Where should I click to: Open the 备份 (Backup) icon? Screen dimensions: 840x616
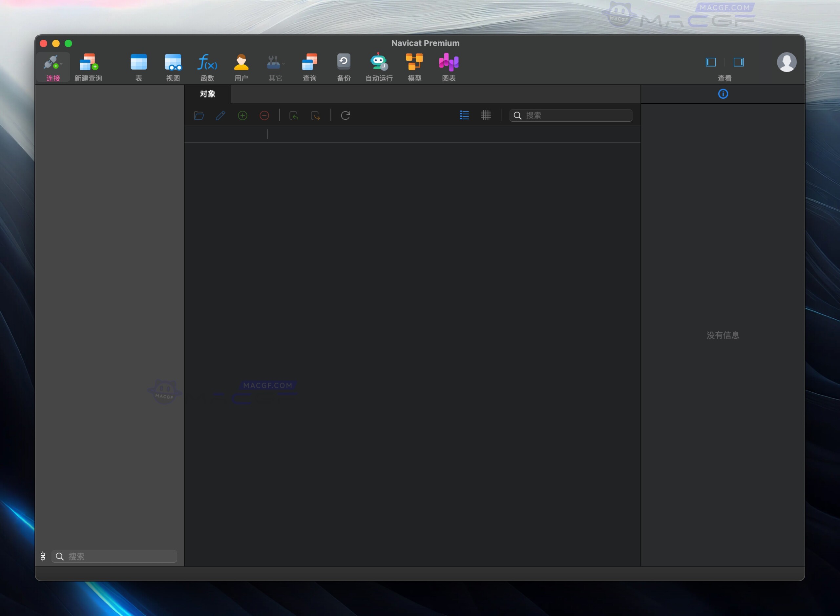click(x=344, y=62)
